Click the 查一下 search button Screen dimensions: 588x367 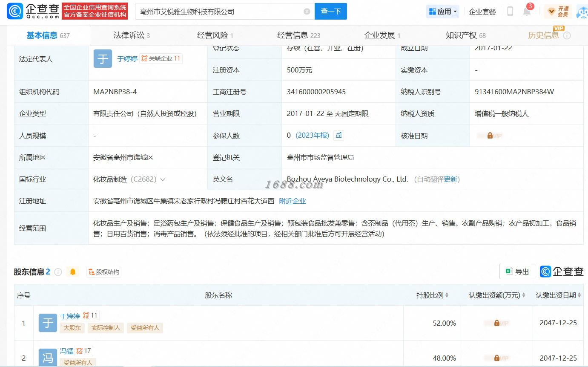click(331, 12)
